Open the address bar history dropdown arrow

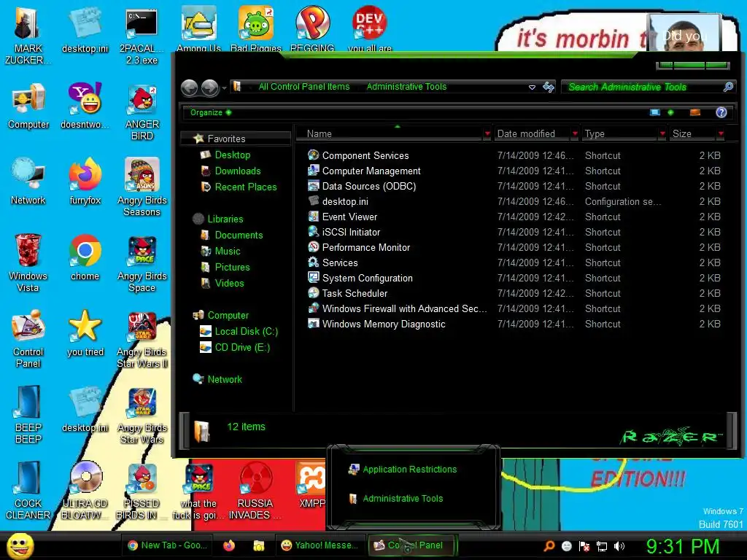(532, 87)
